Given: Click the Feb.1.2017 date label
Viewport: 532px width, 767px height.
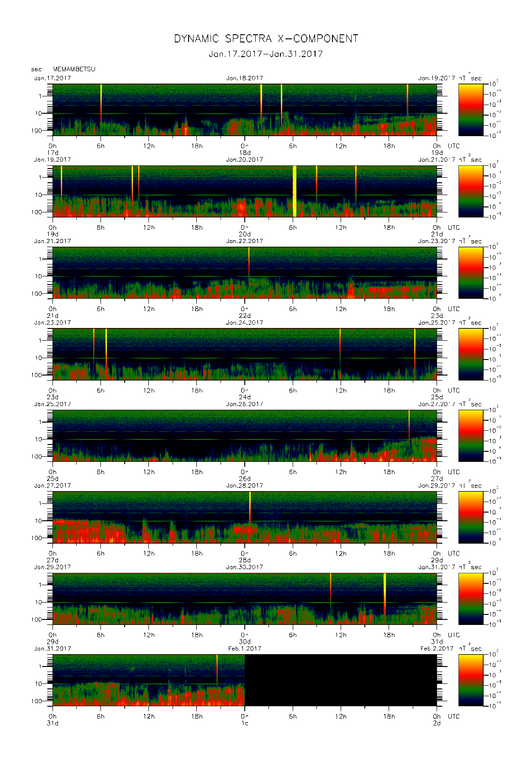Looking at the screenshot, I should [245, 649].
